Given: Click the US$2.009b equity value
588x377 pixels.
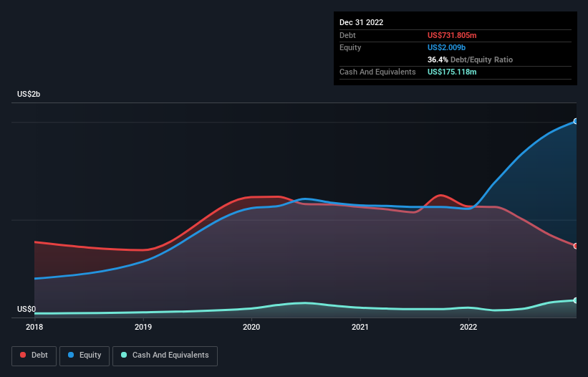Looking at the screenshot, I should click(446, 47).
